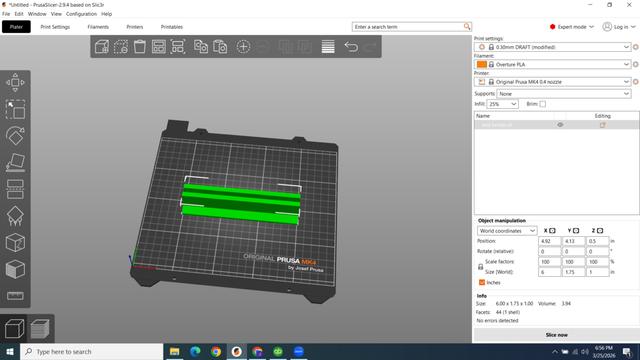Open the Expert mode dropdown
The image size is (640, 360).
click(571, 27)
